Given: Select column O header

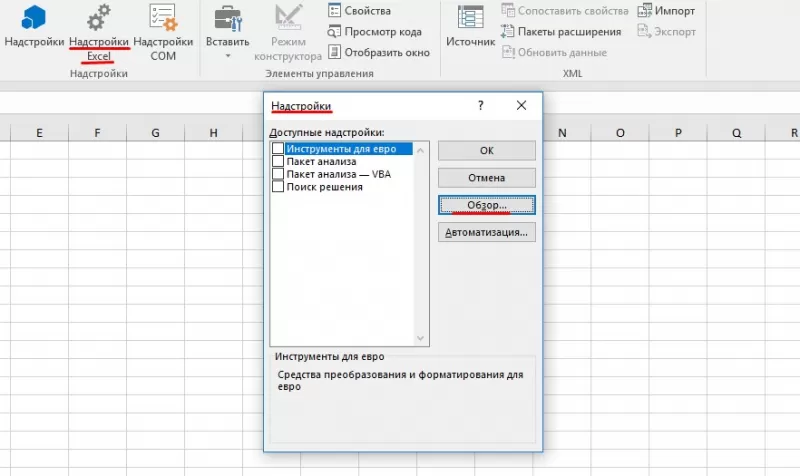Looking at the screenshot, I should click(620, 133).
